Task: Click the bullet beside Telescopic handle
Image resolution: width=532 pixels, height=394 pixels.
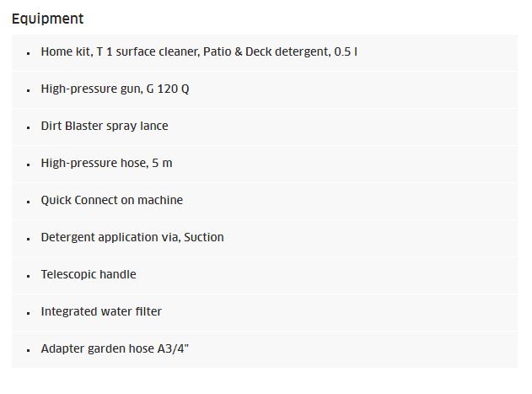Action: [x=28, y=276]
